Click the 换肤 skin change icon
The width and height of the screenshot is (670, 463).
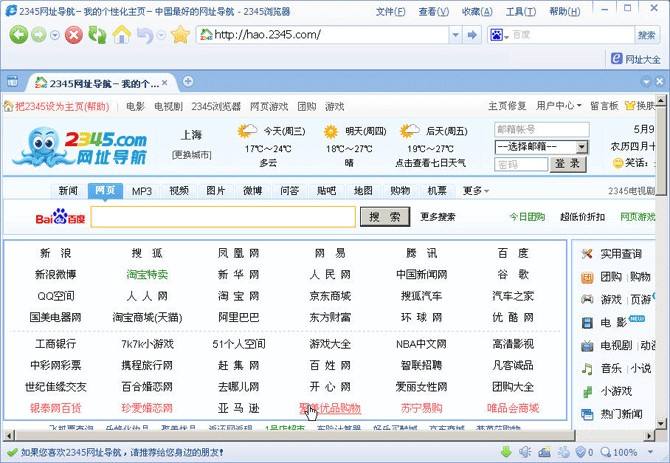pyautogui.click(x=629, y=105)
